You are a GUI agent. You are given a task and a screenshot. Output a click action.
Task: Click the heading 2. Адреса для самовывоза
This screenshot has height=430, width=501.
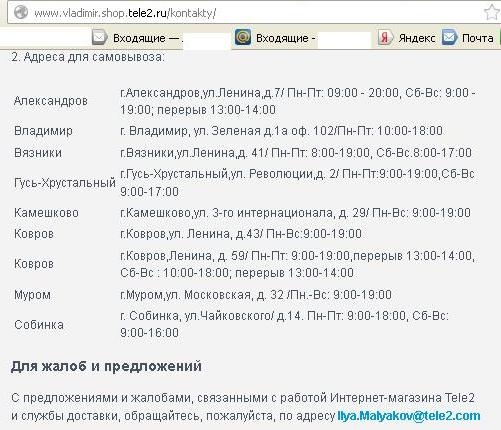(88, 57)
